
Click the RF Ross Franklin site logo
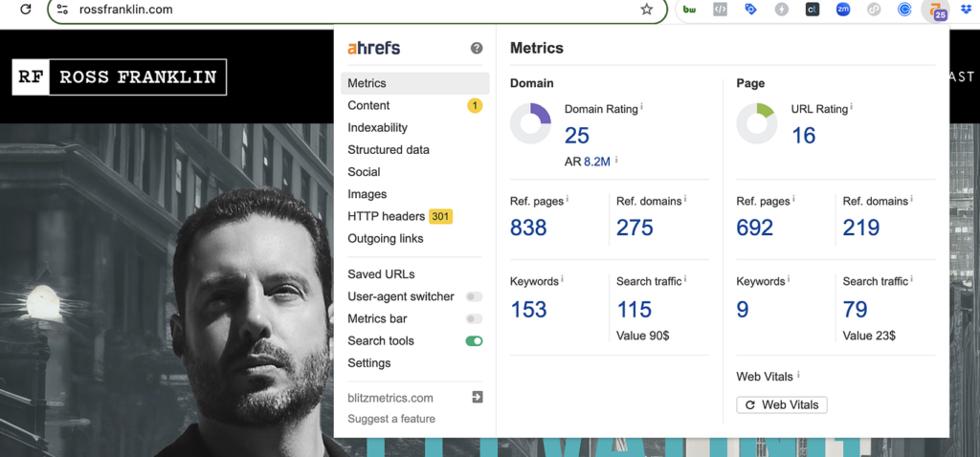coord(120,77)
